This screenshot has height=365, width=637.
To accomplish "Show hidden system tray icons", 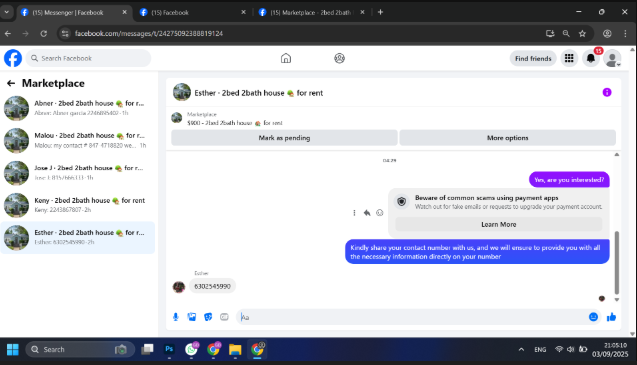I will pos(521,350).
